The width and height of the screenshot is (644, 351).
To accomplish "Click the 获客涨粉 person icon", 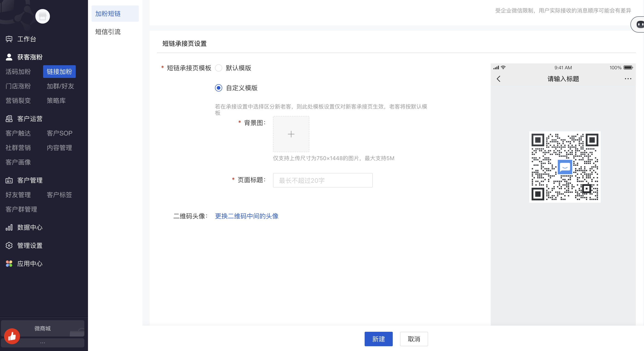I will 9,57.
